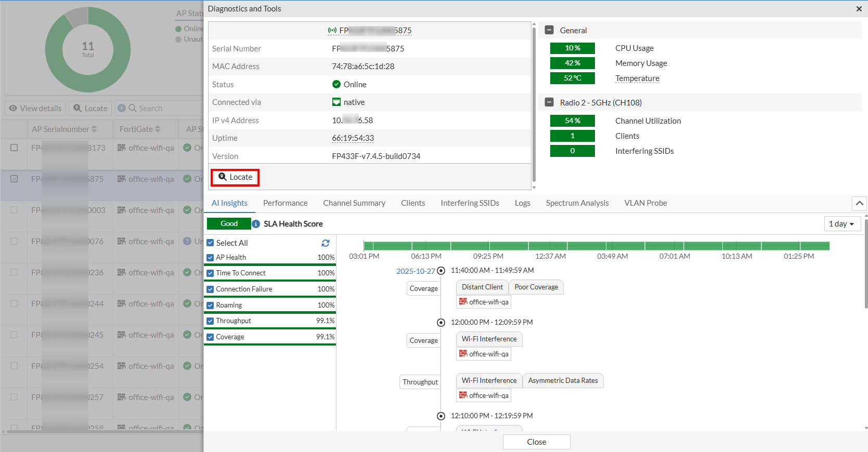Screen dimensions: 868x452
Task: Switch to the Spectrum Analysis tab
Action: pyautogui.click(x=577, y=203)
